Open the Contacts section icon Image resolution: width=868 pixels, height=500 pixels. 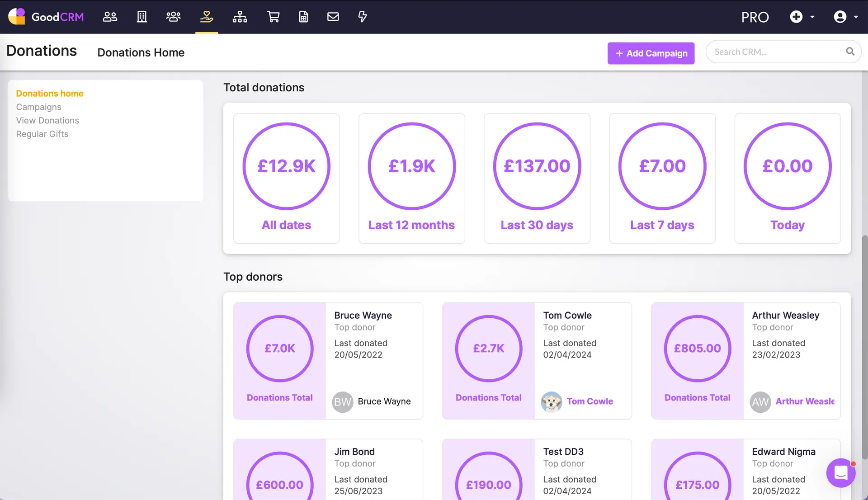[x=109, y=17]
